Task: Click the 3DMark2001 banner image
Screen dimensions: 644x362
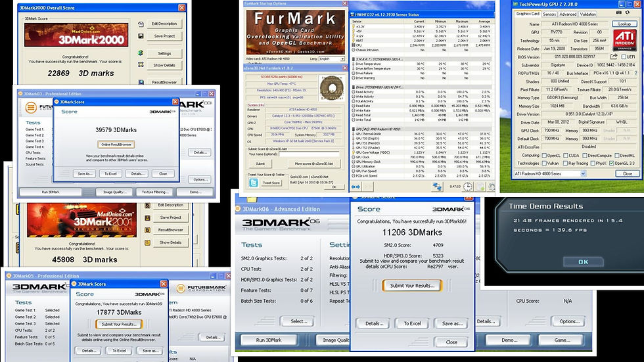Action: click(81, 220)
